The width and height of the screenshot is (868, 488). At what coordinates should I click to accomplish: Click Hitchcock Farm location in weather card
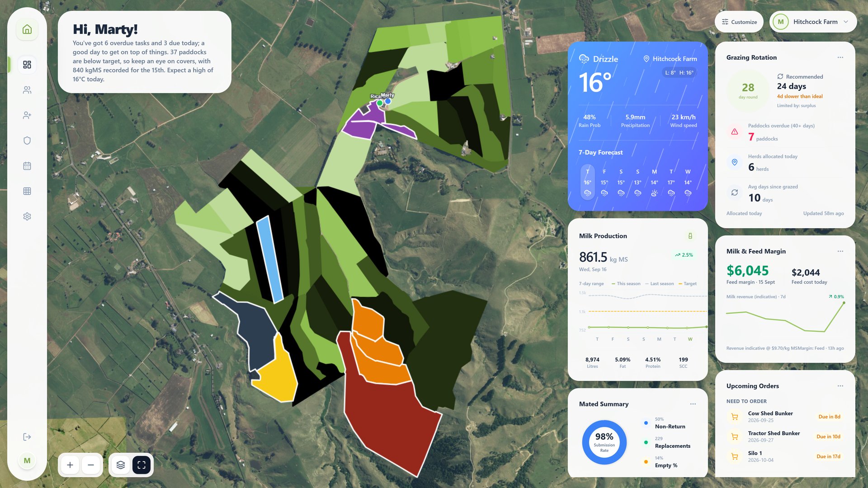pos(670,59)
